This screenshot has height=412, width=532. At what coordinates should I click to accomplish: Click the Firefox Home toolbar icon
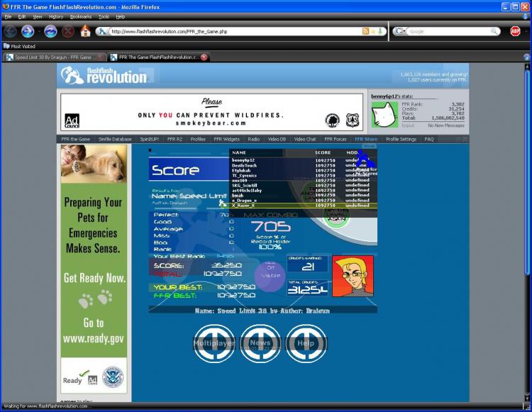[x=86, y=31]
